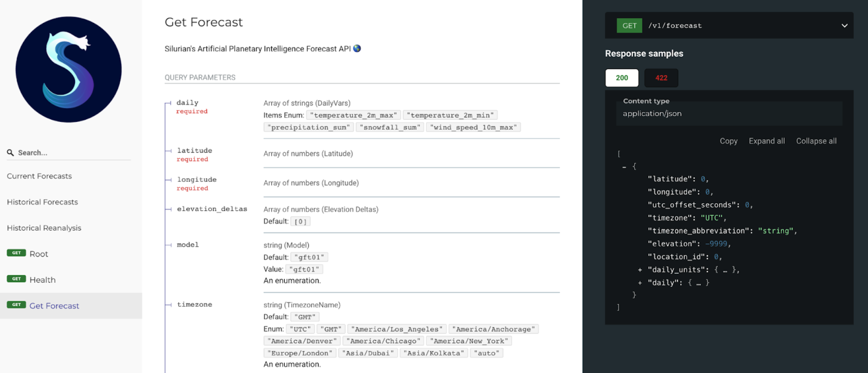Click the GET badge beside Health
Screen dimensions: 868x373
tap(16, 279)
